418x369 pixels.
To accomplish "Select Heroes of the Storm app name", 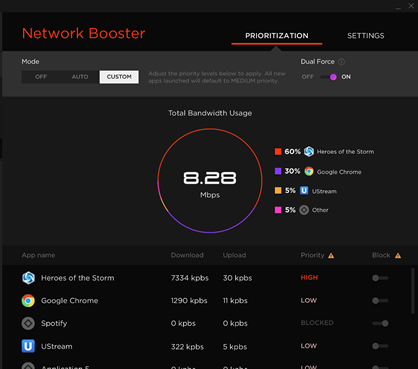I will point(77,278).
